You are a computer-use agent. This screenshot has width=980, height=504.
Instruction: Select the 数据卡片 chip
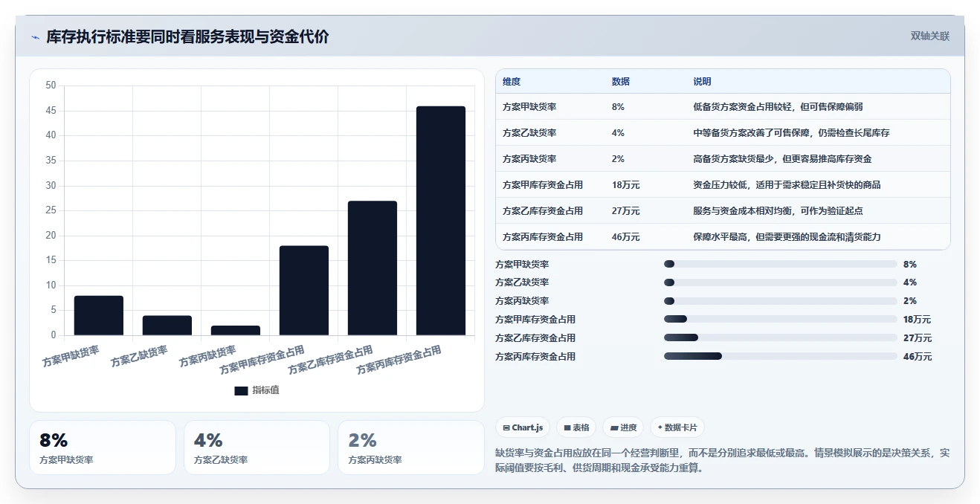click(677, 427)
